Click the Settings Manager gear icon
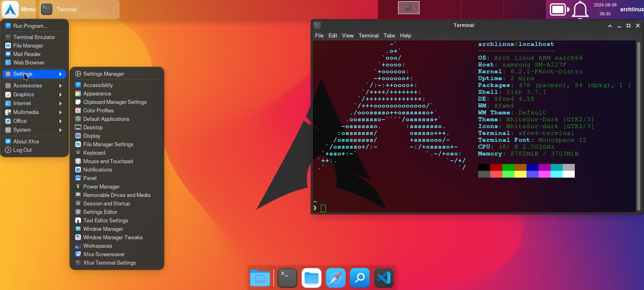The height and width of the screenshot is (290, 644). coord(78,74)
